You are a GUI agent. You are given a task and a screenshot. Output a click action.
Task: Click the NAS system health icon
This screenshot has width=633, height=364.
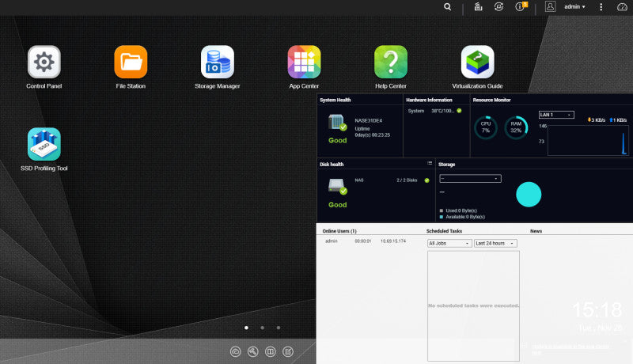[337, 123]
